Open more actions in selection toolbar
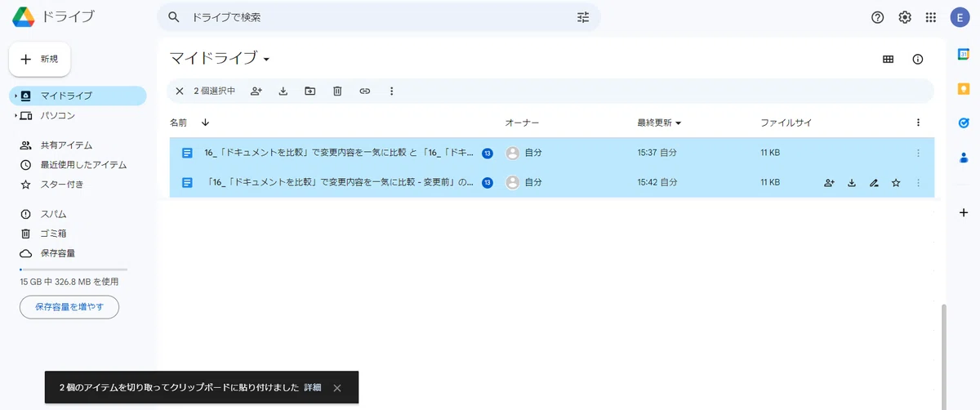The height and width of the screenshot is (410, 980). (x=391, y=91)
